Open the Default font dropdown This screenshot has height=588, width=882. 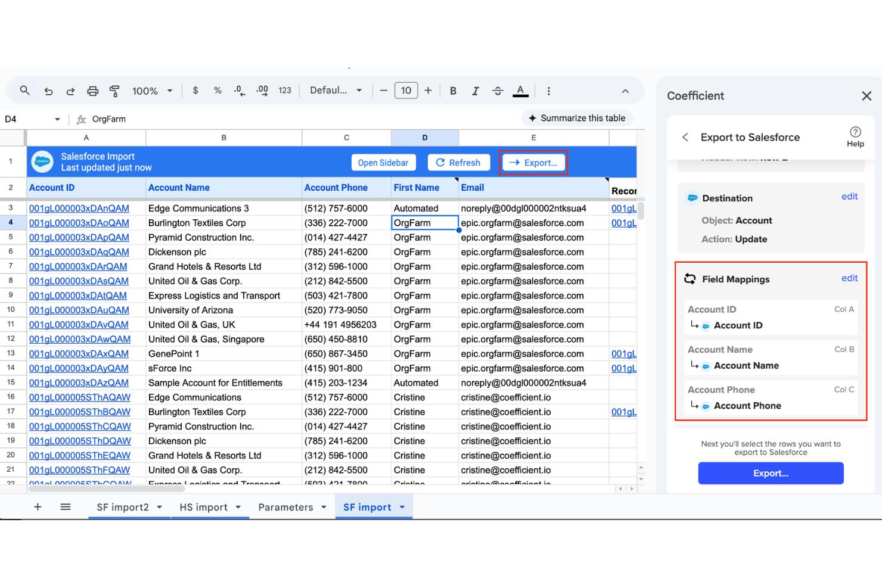coord(335,90)
